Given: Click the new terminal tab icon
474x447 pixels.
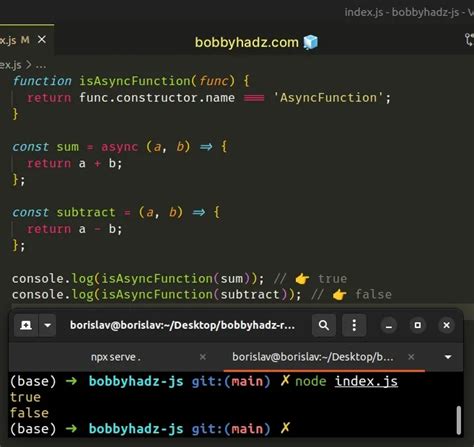Looking at the screenshot, I should pyautogui.click(x=26, y=325).
